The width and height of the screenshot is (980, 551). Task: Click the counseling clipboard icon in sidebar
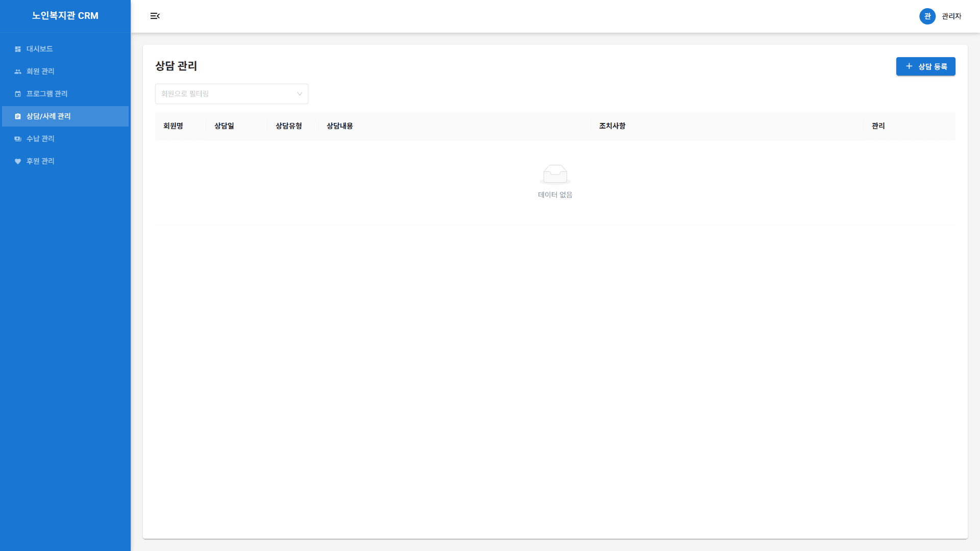(x=18, y=116)
